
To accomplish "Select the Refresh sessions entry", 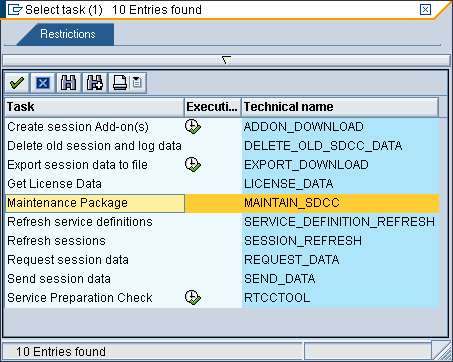I will [56, 241].
